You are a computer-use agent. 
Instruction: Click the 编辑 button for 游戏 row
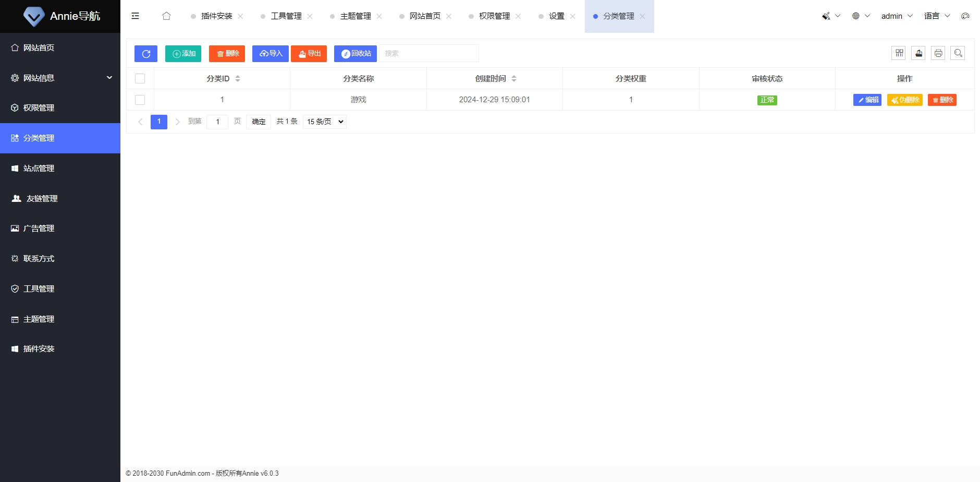867,100
